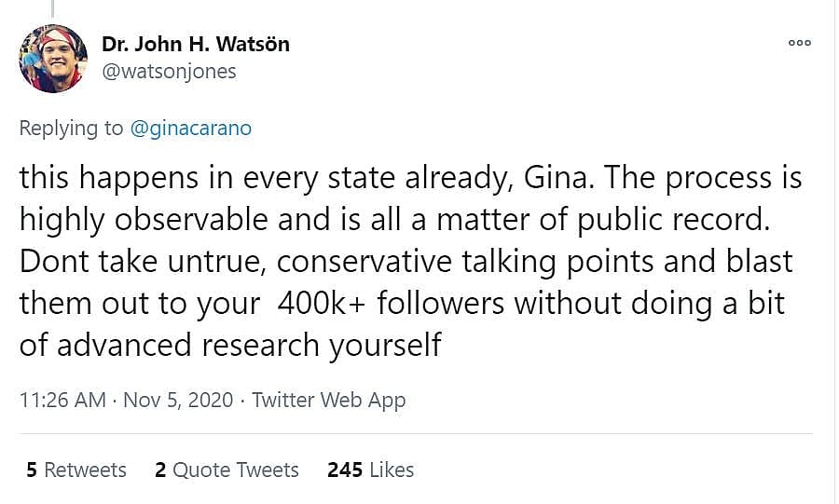Click the 'Replying to' label text
The width and height of the screenshot is (839, 504).
(71, 129)
